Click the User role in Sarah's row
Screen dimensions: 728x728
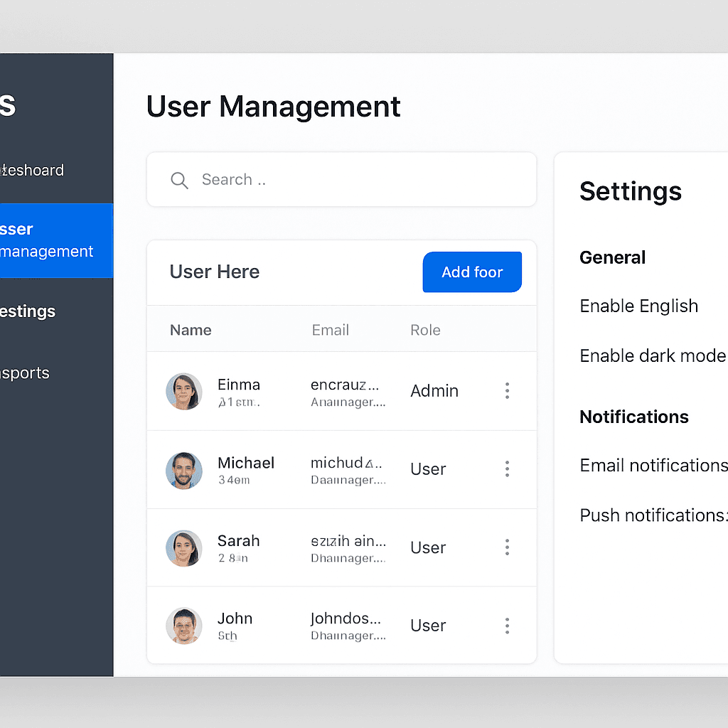pyautogui.click(x=427, y=547)
